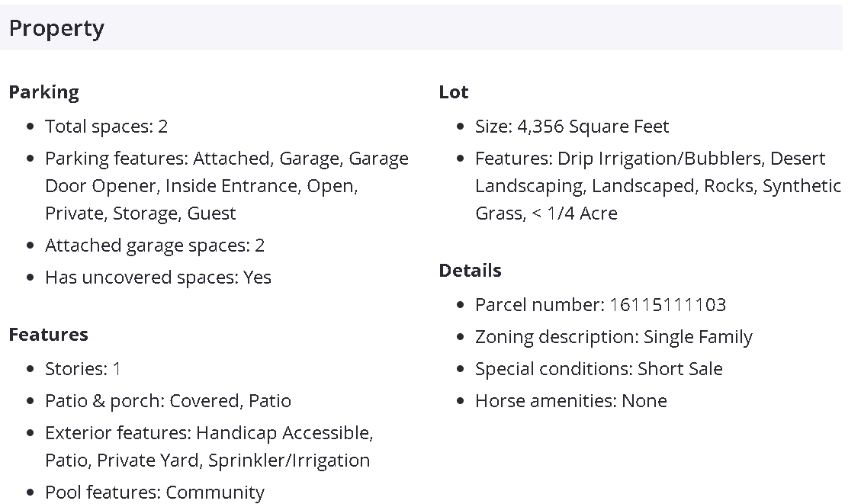
Task: Select the Special conditions: Short Sale entry
Action: pyautogui.click(x=599, y=369)
